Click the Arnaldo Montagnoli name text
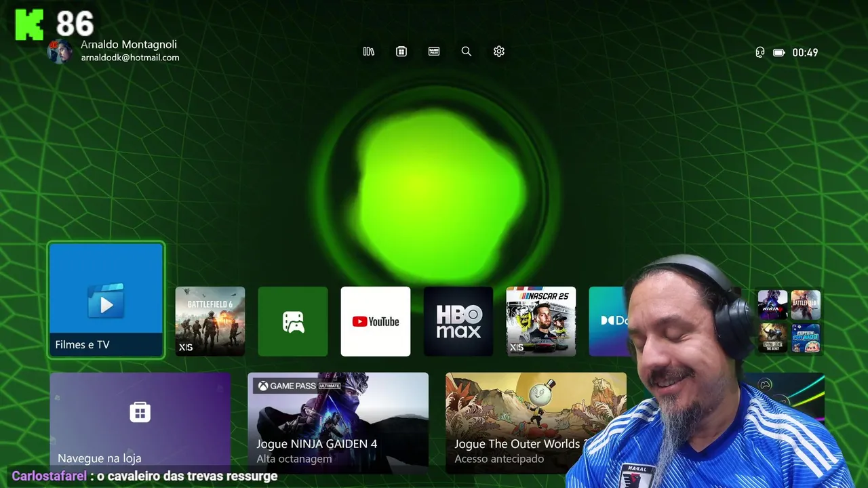 coord(129,44)
